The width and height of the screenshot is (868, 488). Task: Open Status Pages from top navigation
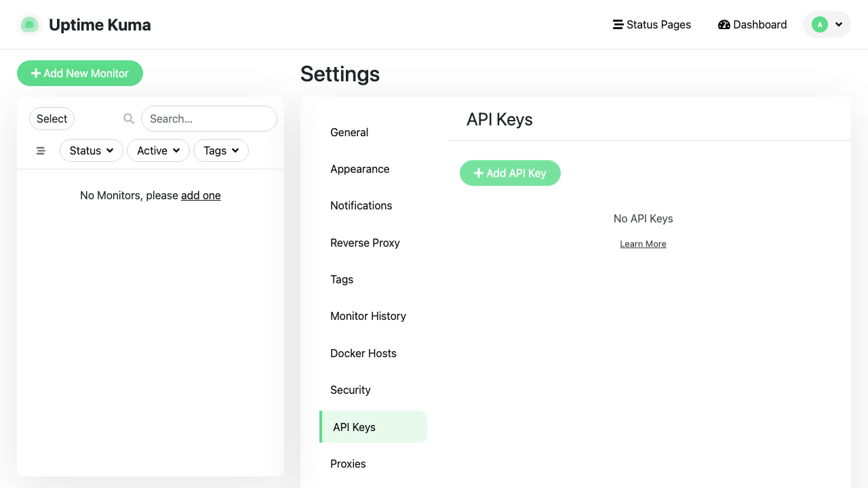pos(652,24)
